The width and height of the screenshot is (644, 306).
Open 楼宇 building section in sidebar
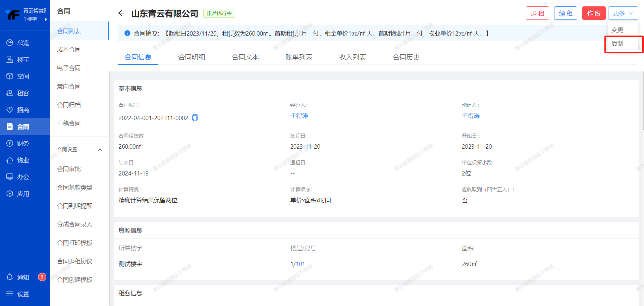23,59
